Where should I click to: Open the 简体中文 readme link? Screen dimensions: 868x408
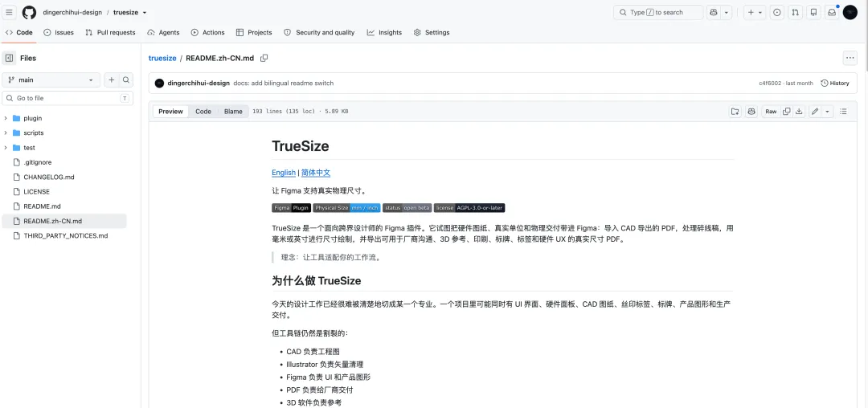point(316,173)
